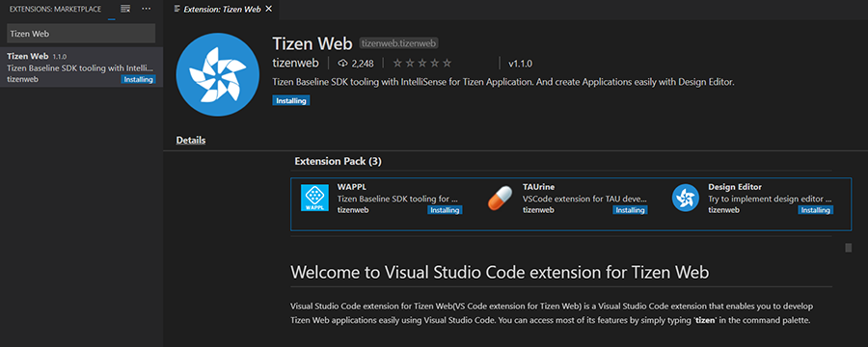The height and width of the screenshot is (347, 868).
Task: Select the Extension: Tizen Web editor tab
Action: (223, 10)
